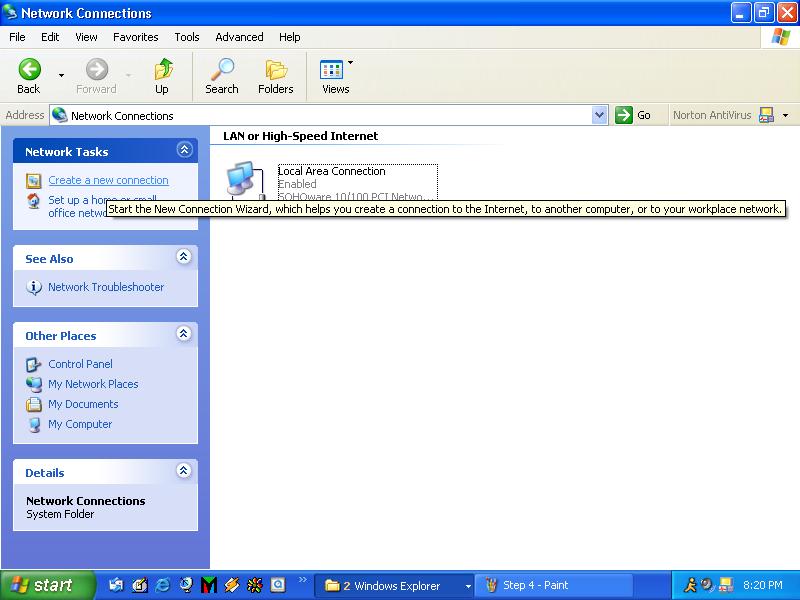Click the green Go button
Viewport: 800px width, 600px height.
coord(633,115)
